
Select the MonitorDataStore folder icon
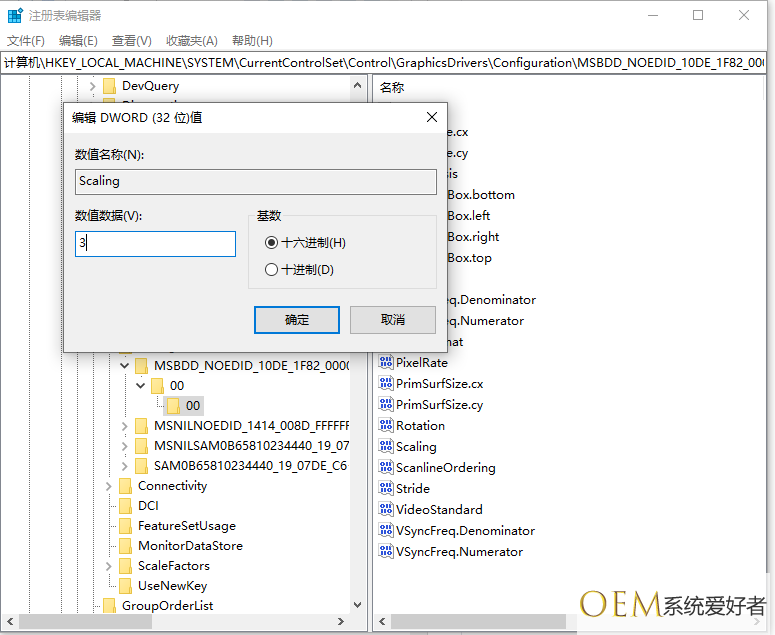pos(125,546)
